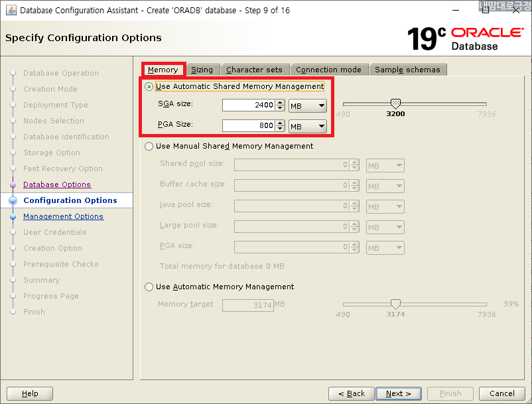This screenshot has height=404, width=532.
Task: Open the Connection mode tab
Action: [x=328, y=70]
